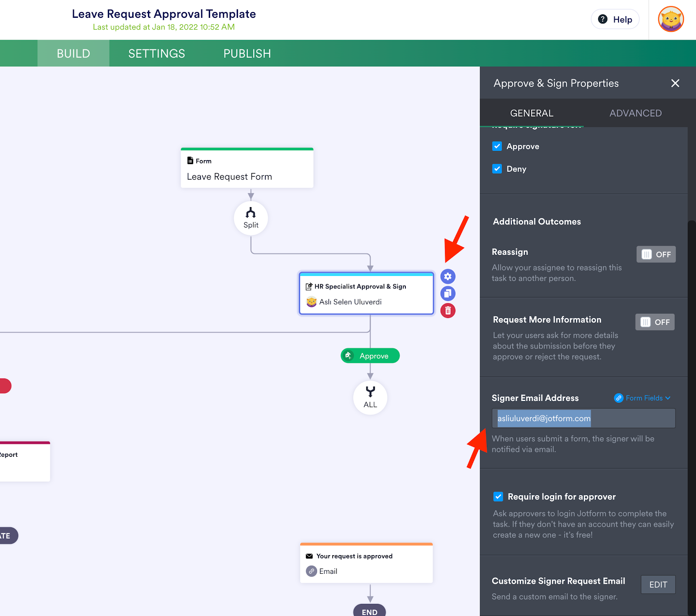Open settings gear on HR Specialist node
This screenshot has height=616, width=696.
coord(448,276)
